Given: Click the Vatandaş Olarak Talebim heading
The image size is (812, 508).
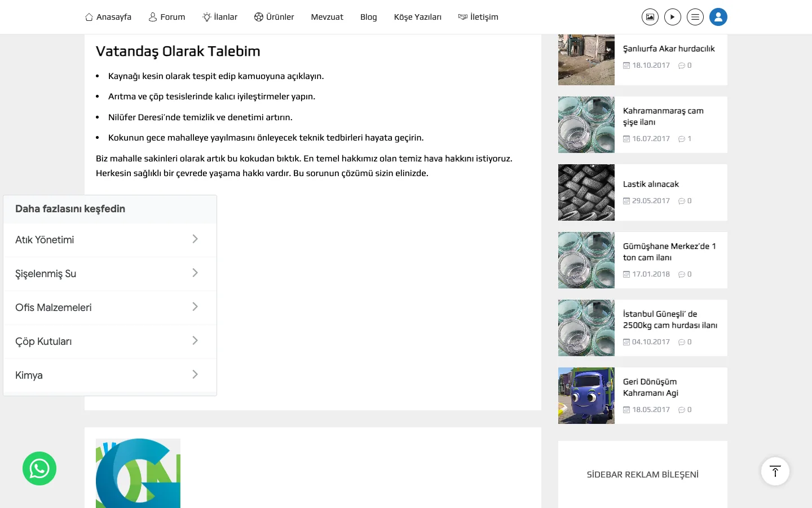Looking at the screenshot, I should [178, 51].
